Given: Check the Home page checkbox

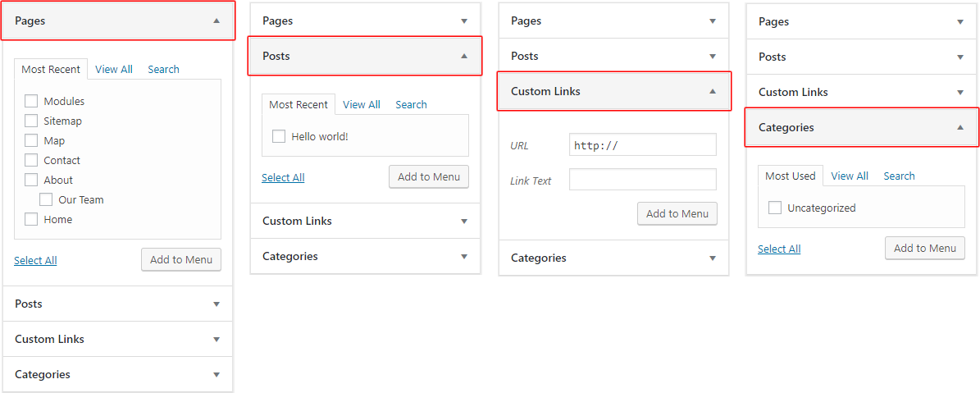Looking at the screenshot, I should 31,220.
